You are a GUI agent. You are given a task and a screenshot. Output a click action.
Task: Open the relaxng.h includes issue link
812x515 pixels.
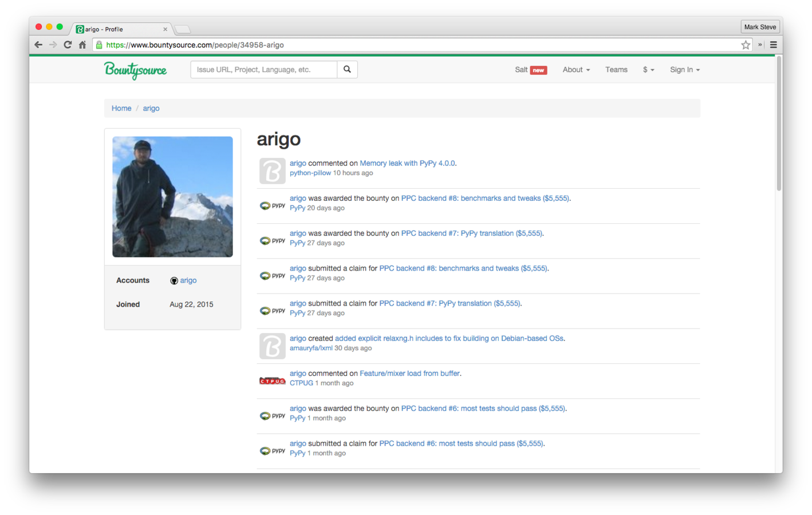coord(449,338)
